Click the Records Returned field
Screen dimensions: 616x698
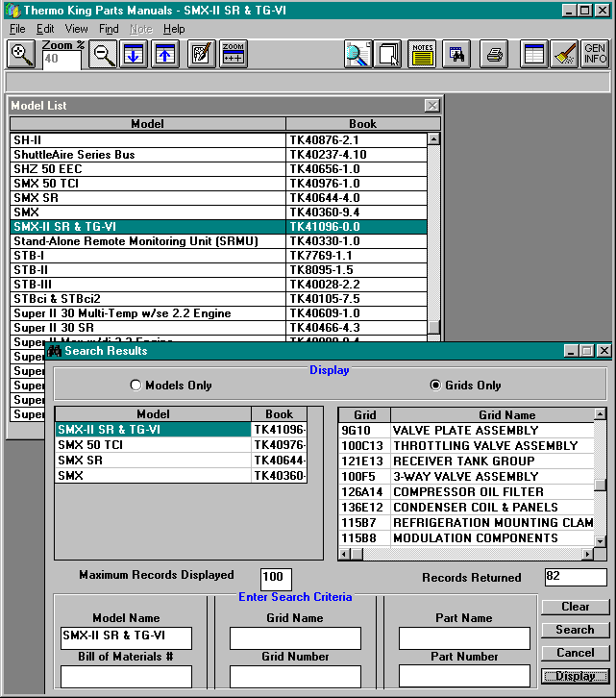(576, 578)
